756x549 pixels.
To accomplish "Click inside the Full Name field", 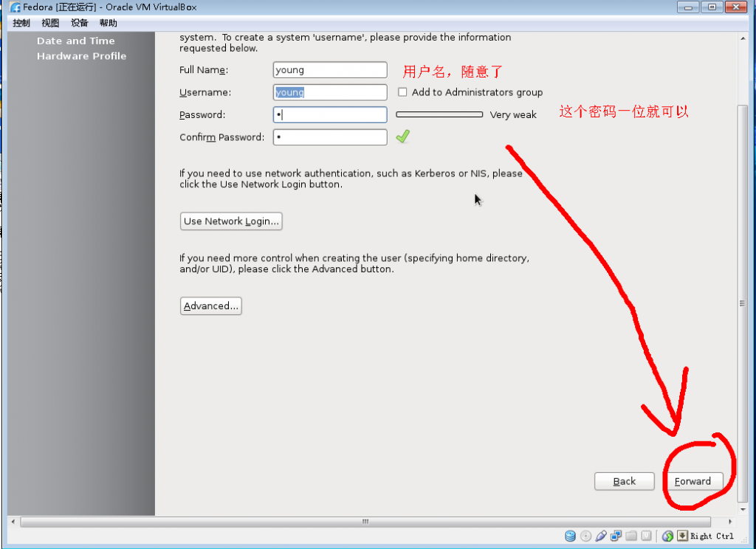I will pos(329,69).
